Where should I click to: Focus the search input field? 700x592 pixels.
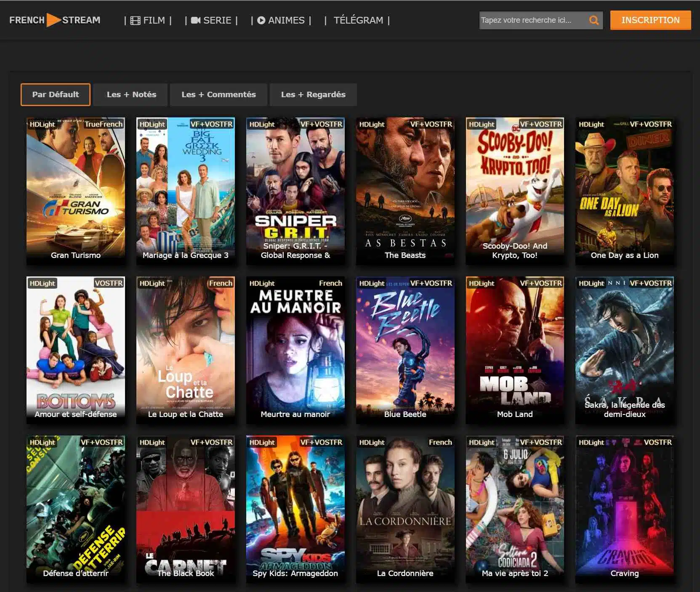tap(532, 20)
